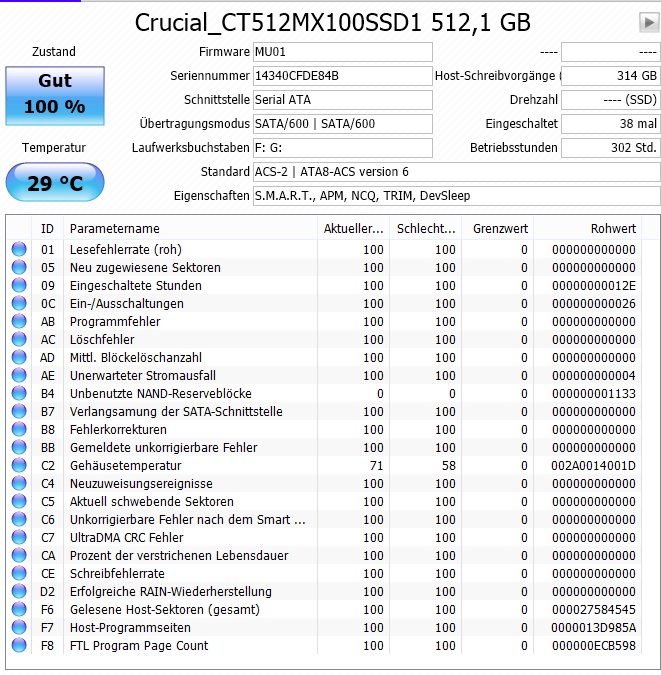Select the UltraDMA CRC Fehler parameter name
The height and width of the screenshot is (675, 661).
127,538
